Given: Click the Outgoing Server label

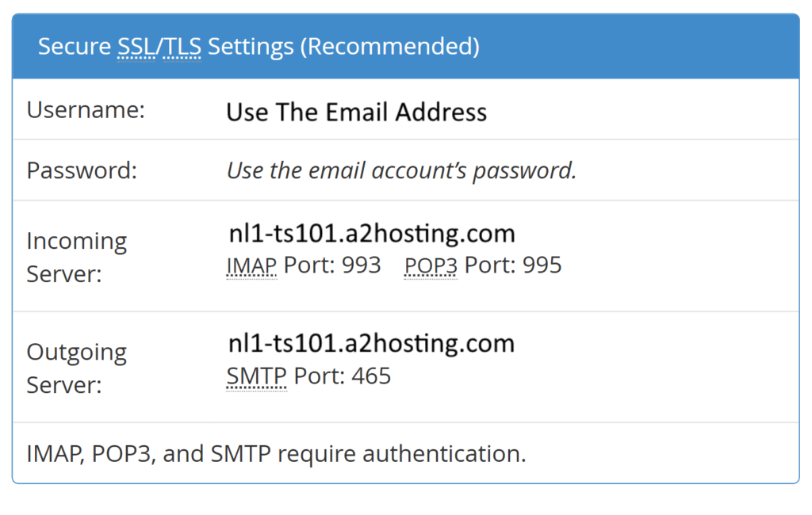Looking at the screenshot, I should coord(77,368).
